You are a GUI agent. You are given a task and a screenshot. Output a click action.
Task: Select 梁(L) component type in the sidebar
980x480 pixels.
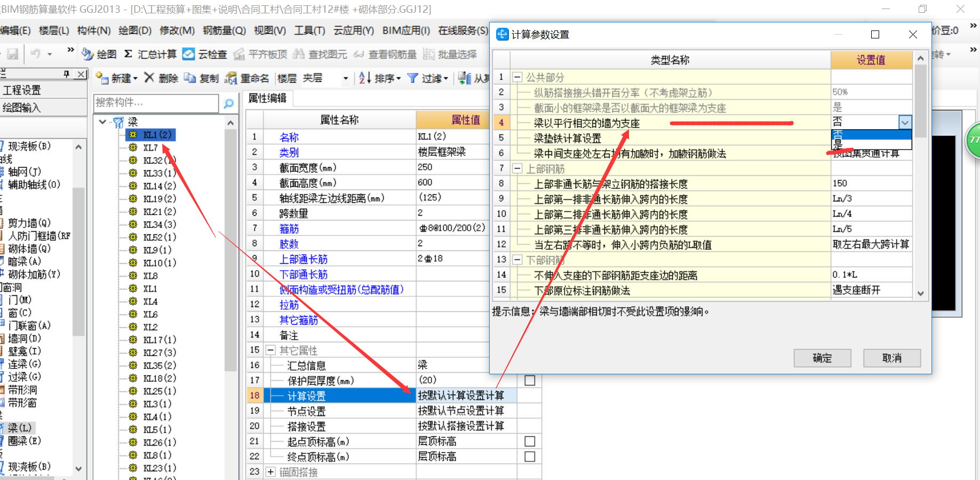point(20,428)
